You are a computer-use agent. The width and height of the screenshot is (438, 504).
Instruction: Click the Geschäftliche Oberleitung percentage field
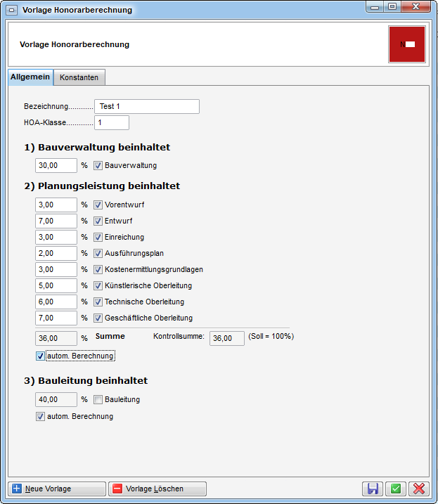click(56, 318)
